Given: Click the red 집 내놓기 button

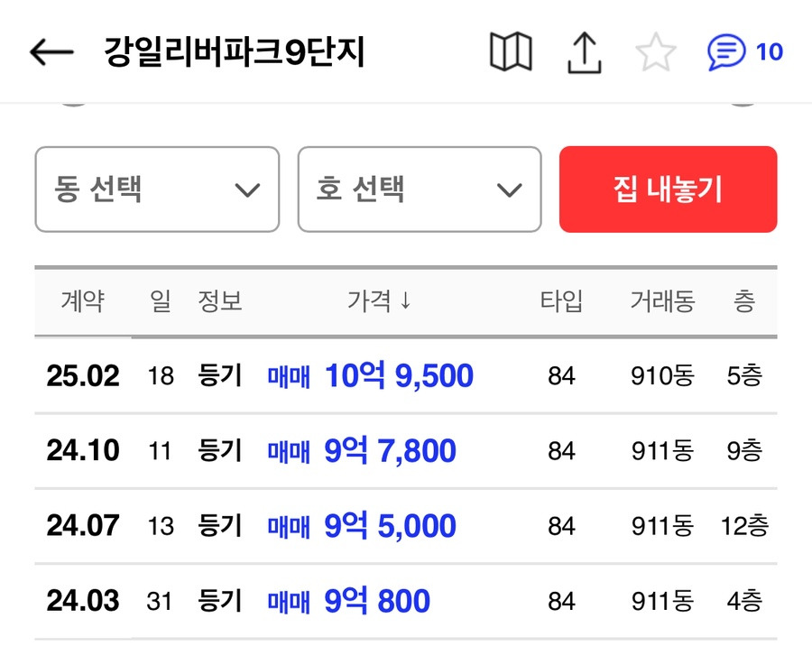Looking at the screenshot, I should [668, 189].
